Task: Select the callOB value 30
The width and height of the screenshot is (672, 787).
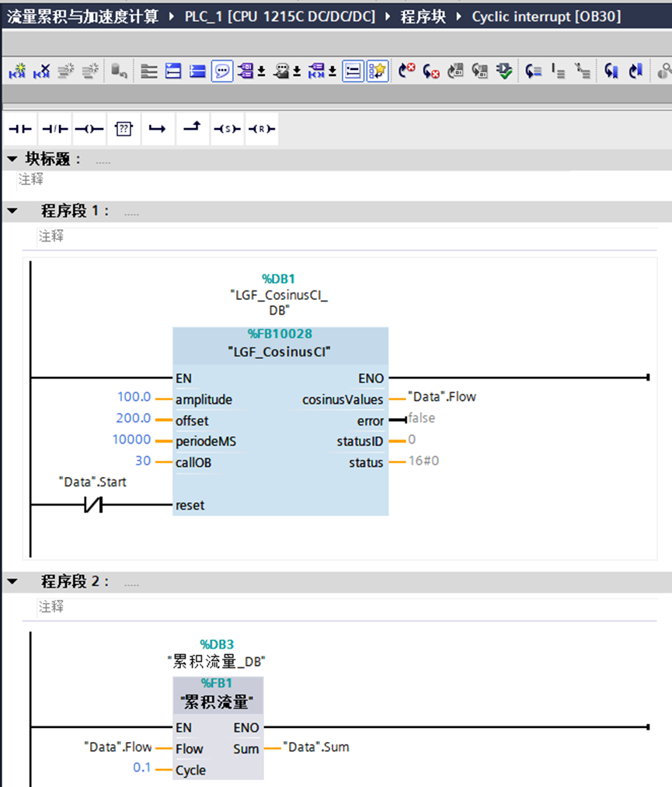Action: pos(143,461)
